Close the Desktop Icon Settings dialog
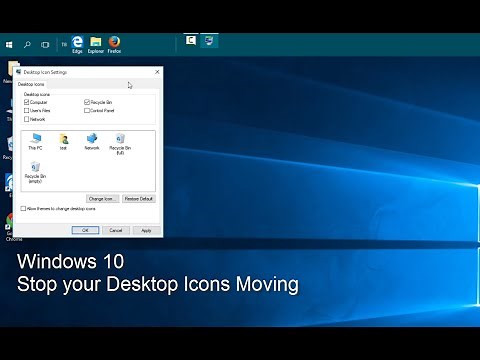Viewport: 480px width, 360px height. [x=157, y=72]
